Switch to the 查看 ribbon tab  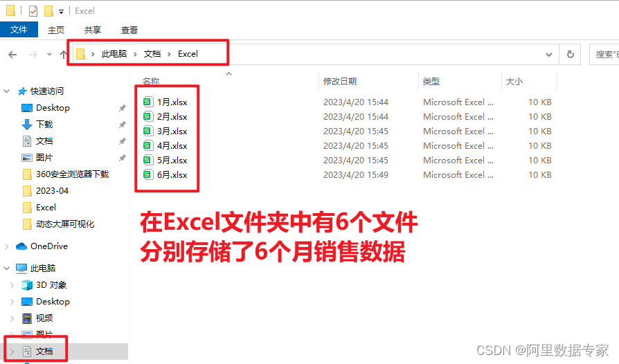coord(129,30)
